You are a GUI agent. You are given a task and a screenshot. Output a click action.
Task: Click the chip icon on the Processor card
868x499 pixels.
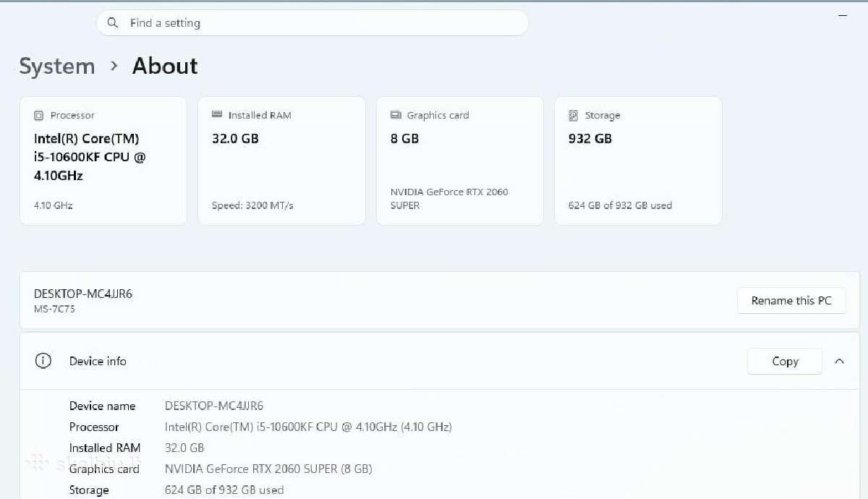tap(39, 116)
